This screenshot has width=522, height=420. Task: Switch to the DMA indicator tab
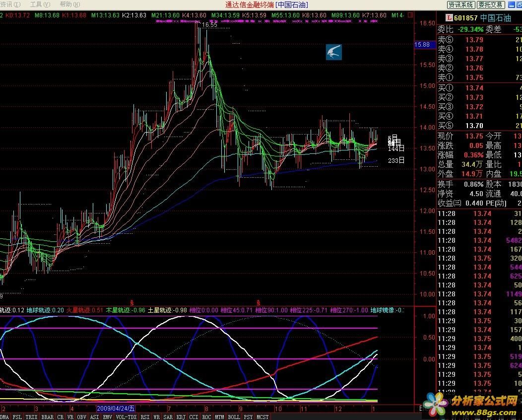(4, 417)
